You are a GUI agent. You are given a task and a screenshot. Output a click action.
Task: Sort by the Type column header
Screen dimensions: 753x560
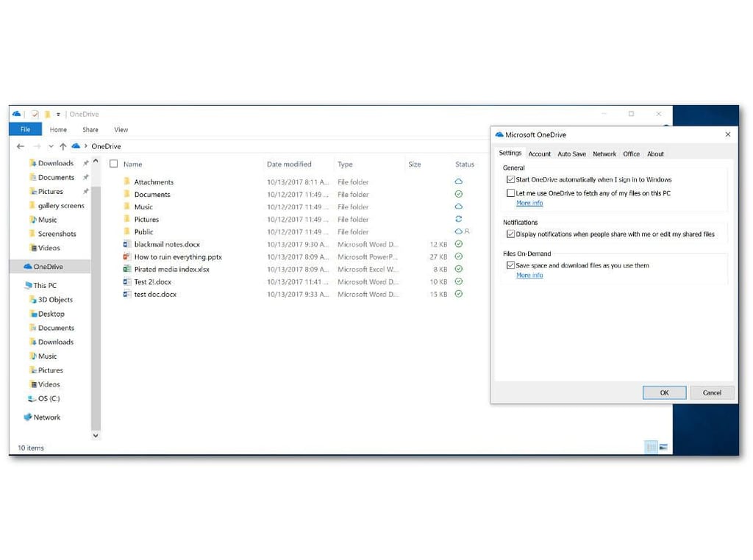(x=345, y=164)
